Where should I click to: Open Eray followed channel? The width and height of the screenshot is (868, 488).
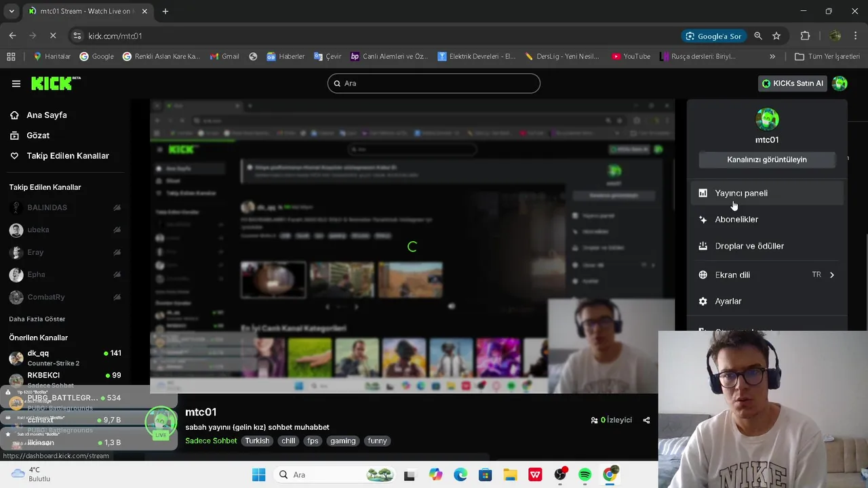[x=65, y=252]
